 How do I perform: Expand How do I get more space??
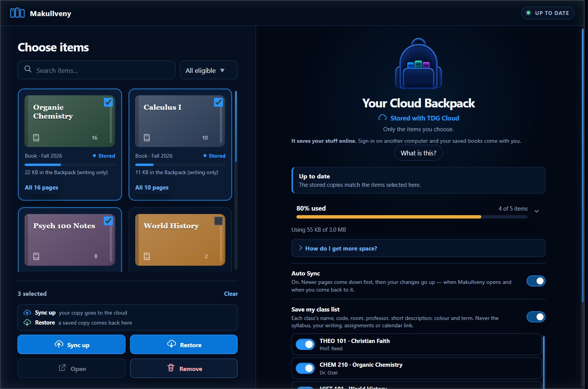point(418,248)
